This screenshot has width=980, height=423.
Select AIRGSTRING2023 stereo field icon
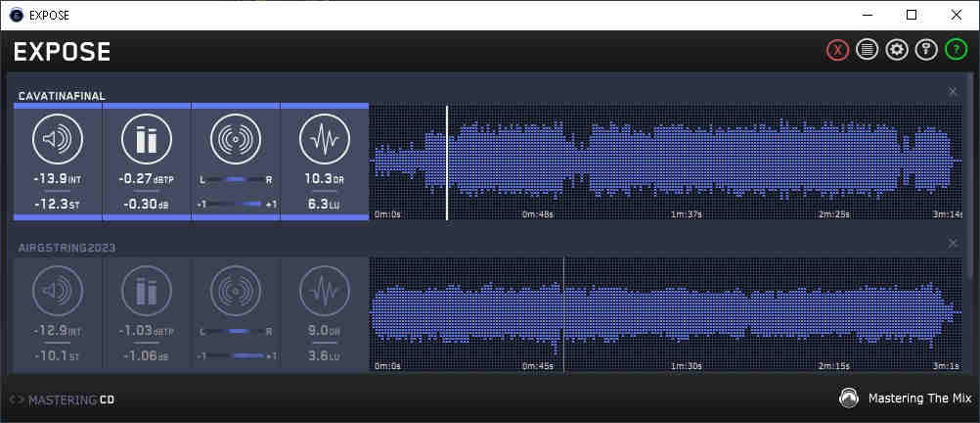(x=235, y=292)
